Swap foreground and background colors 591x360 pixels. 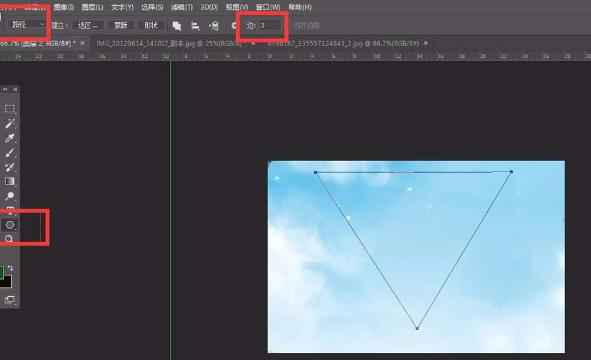pos(11,268)
